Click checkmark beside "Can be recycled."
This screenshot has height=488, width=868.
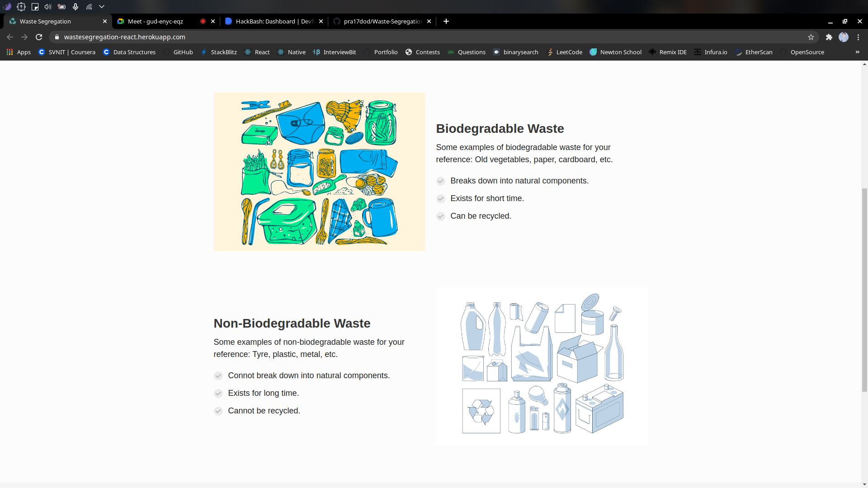tap(440, 216)
